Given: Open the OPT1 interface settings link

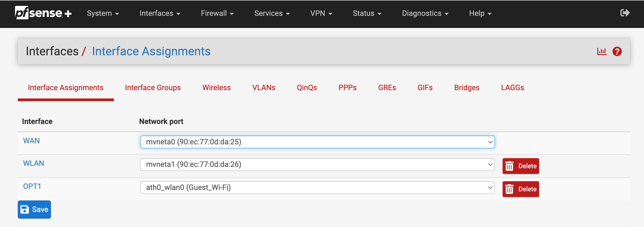Looking at the screenshot, I should coord(32,186).
